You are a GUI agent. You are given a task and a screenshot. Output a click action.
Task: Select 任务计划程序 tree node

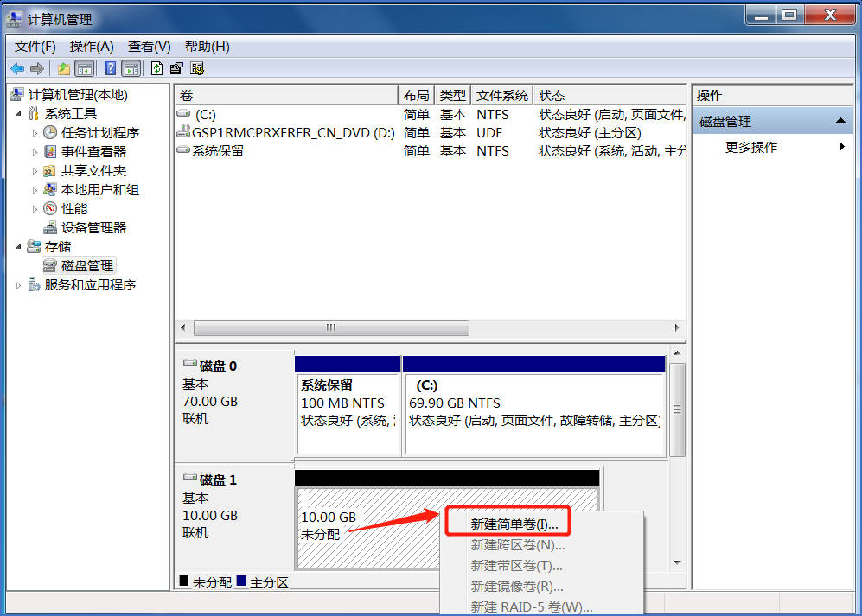pos(100,132)
